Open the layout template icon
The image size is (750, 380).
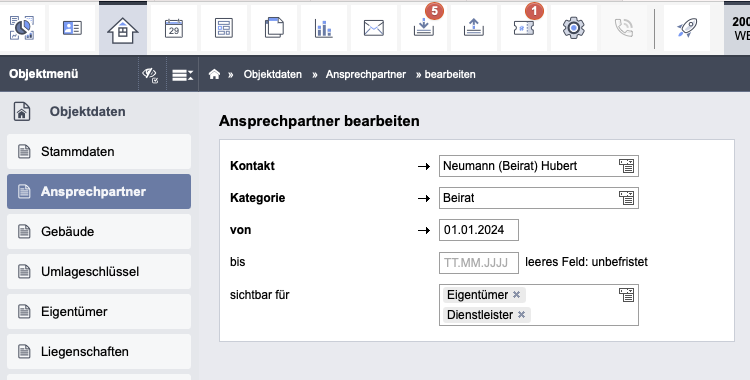(x=224, y=28)
